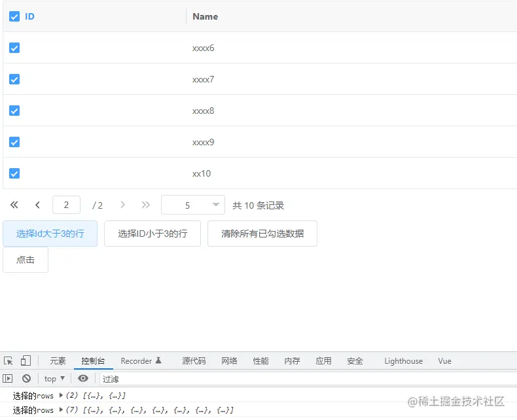517x420 pixels.
Task: Click the 点击 button
Action: (x=26, y=260)
